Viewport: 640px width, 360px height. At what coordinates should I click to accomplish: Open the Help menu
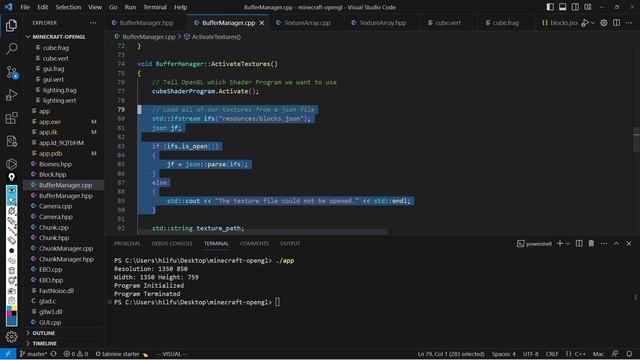pyautogui.click(x=180, y=7)
